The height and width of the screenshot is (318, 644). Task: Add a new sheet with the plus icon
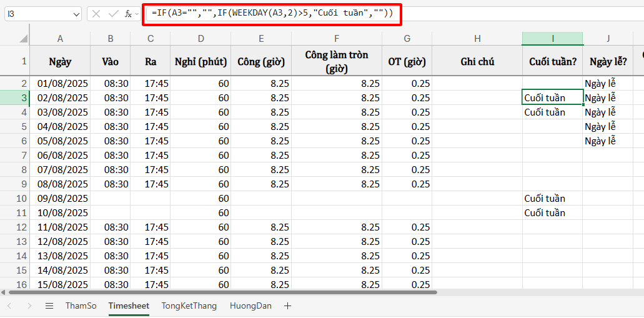point(287,306)
